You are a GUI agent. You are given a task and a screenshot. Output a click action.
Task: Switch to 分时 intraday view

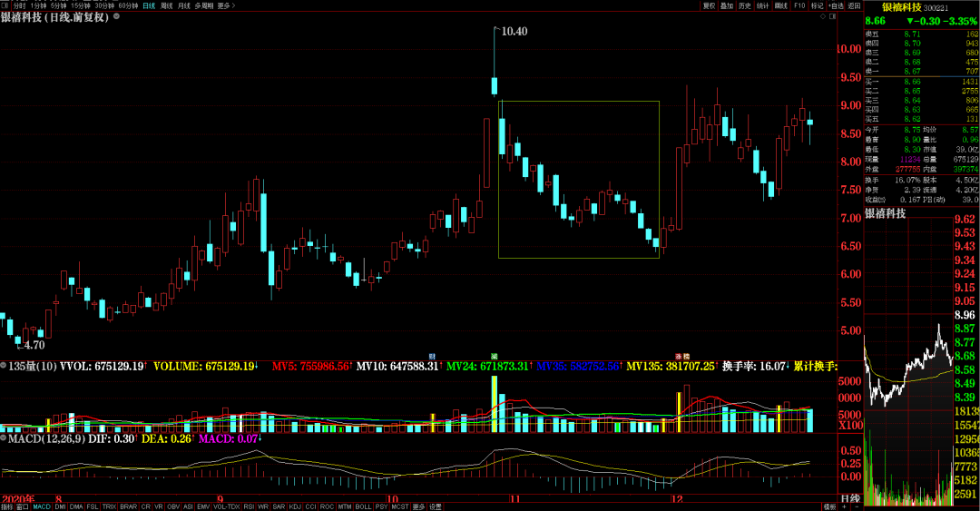[19, 5]
